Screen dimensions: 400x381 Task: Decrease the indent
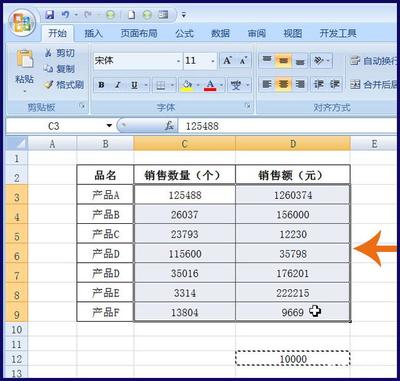point(319,85)
